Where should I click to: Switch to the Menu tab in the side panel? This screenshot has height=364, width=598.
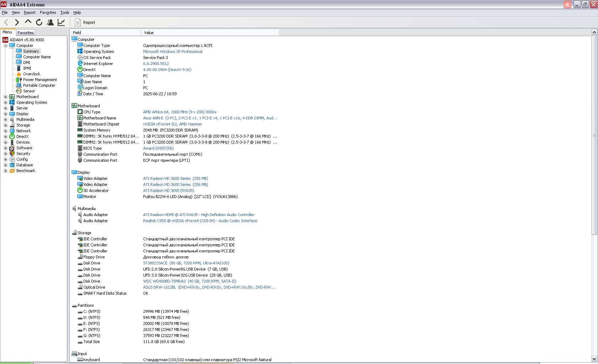coord(7,32)
